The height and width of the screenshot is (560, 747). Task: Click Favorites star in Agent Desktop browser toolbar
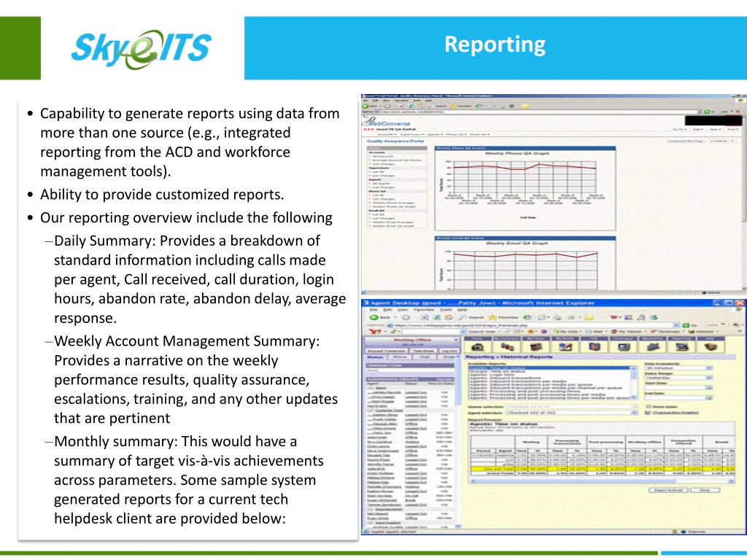click(x=492, y=317)
